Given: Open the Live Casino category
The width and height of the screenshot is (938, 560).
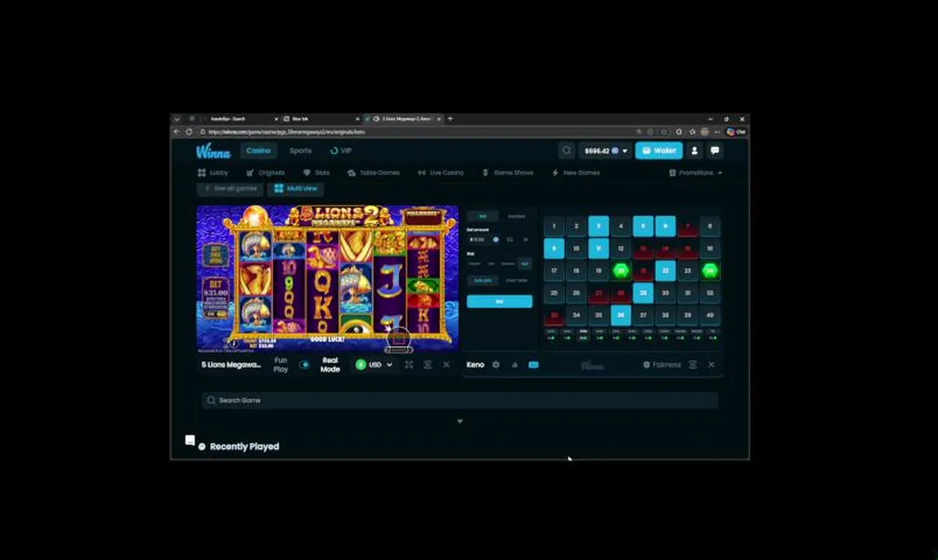Looking at the screenshot, I should pos(440,173).
